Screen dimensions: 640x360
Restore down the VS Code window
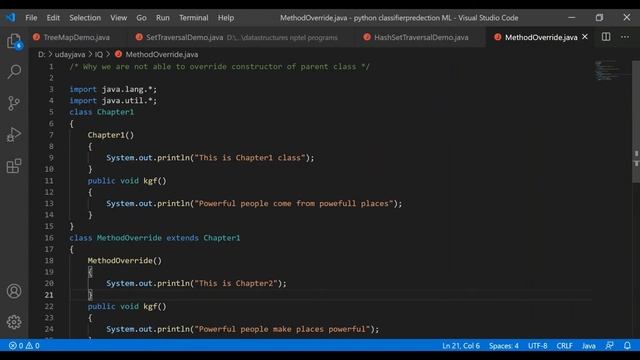(599, 18)
